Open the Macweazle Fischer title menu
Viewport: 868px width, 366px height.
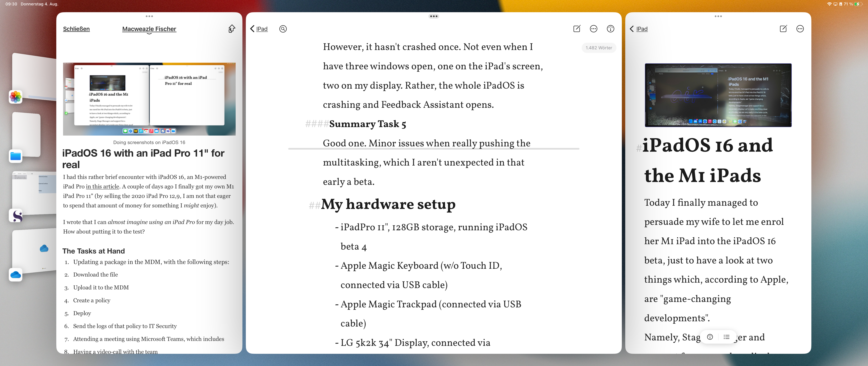149,29
